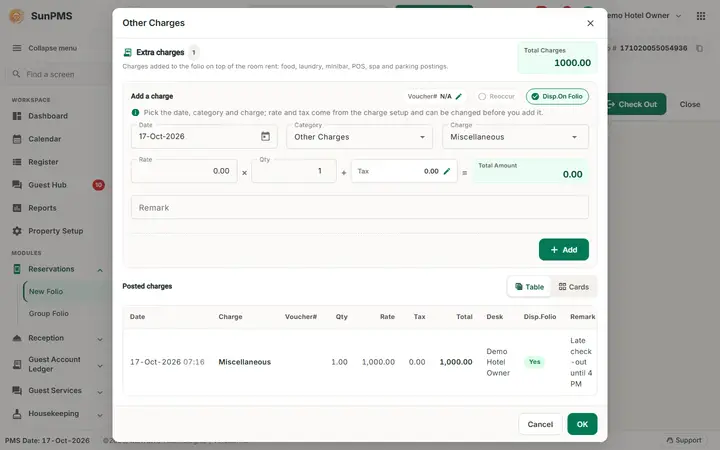
Task: Click OK to confirm charges
Action: (x=582, y=424)
